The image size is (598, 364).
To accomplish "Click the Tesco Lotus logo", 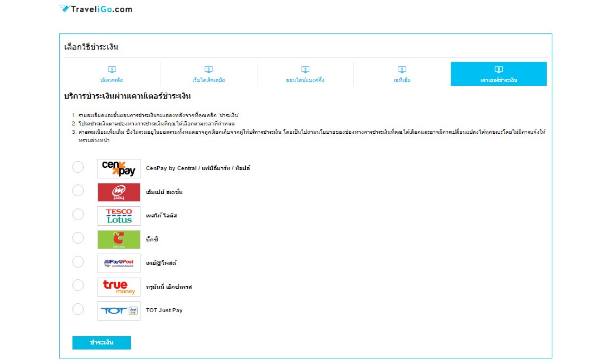I will point(119,216).
